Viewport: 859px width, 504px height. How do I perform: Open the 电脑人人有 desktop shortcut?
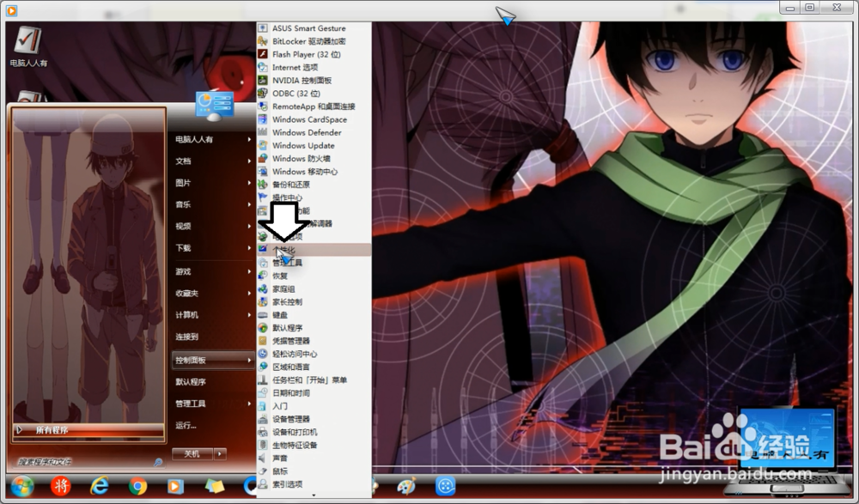coord(28,47)
